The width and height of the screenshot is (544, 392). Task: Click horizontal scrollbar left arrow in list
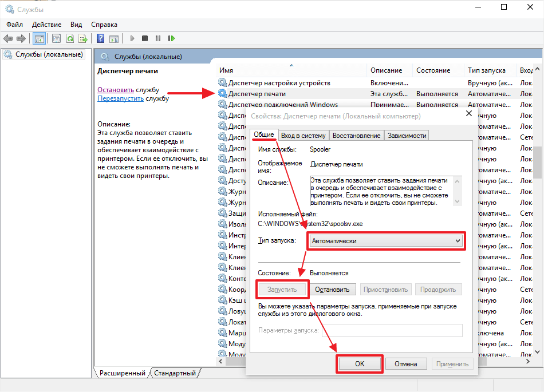[x=220, y=361]
